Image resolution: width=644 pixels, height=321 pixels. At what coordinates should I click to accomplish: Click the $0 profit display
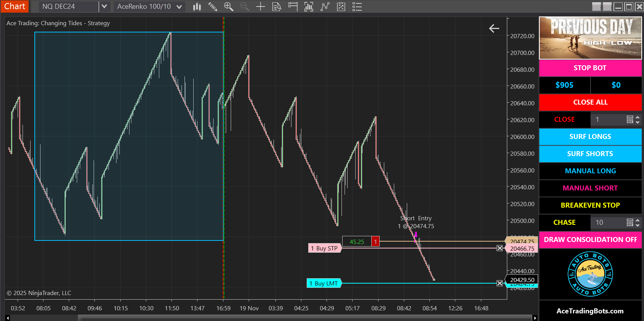tap(616, 85)
